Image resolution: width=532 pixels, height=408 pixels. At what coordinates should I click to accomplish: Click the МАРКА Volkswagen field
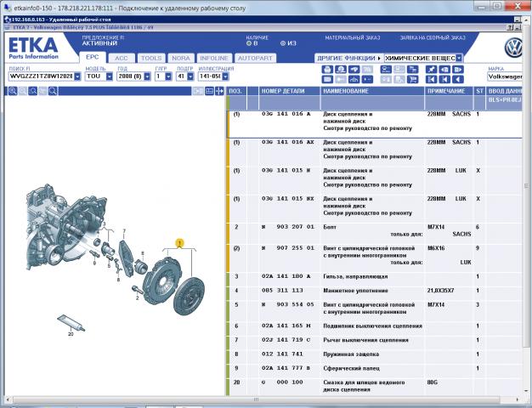pos(505,76)
